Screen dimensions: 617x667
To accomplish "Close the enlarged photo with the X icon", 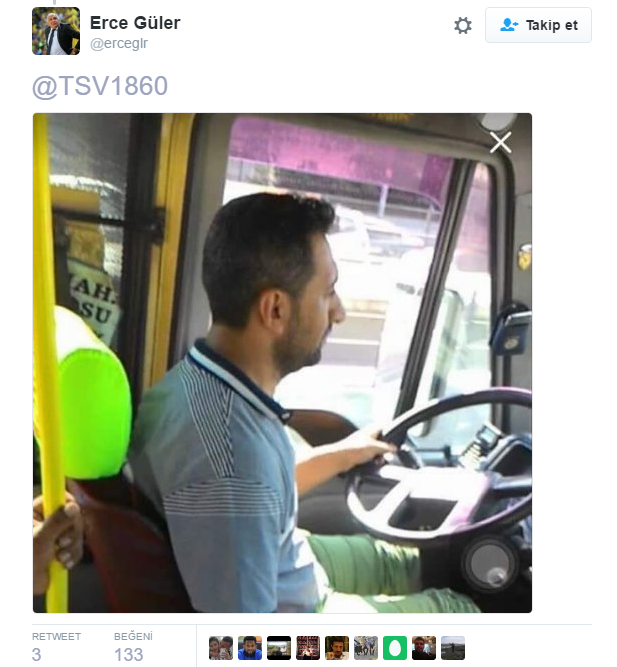I will coord(500,143).
